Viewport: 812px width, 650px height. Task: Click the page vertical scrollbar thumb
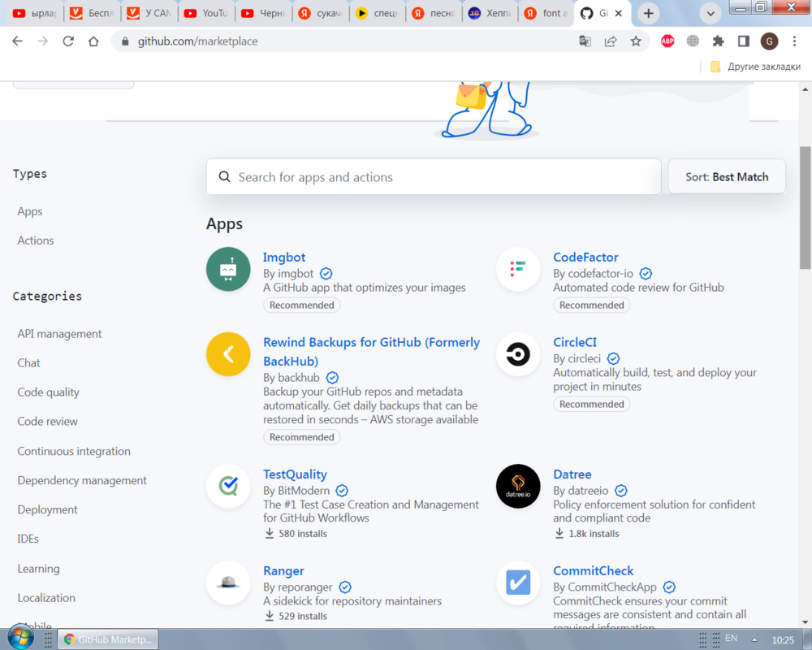[806, 207]
